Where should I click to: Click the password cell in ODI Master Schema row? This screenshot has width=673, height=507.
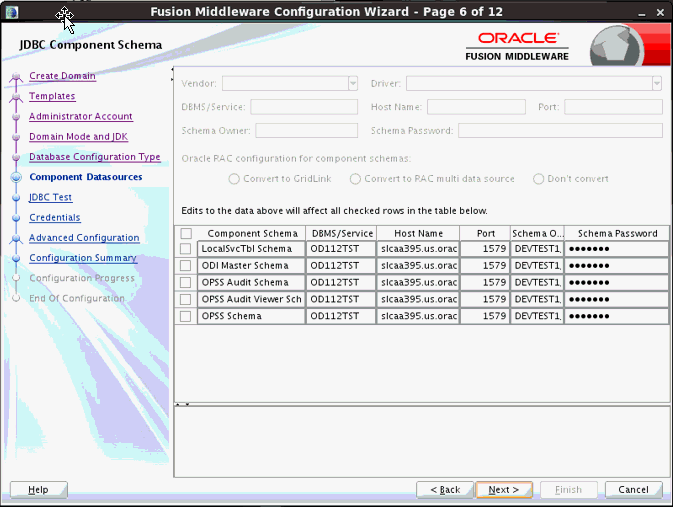pyautogui.click(x=617, y=266)
